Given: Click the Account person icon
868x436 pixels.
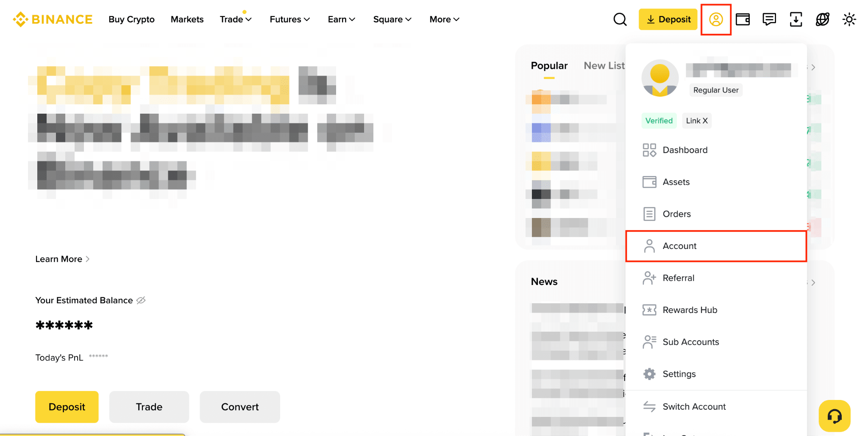Looking at the screenshot, I should pos(649,246).
